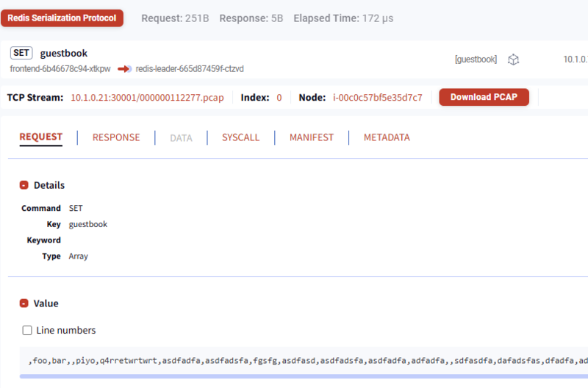The image size is (588, 388).
Task: Click the Keyword label in Details
Action: coord(43,240)
